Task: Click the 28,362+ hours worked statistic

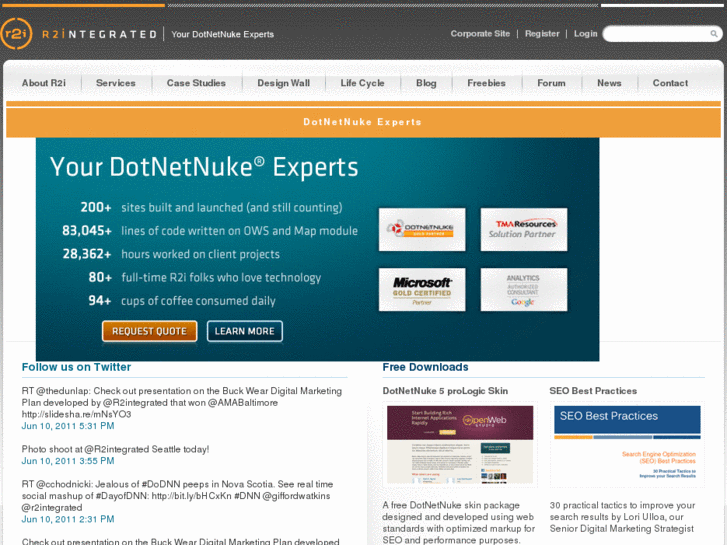Action: [171, 254]
